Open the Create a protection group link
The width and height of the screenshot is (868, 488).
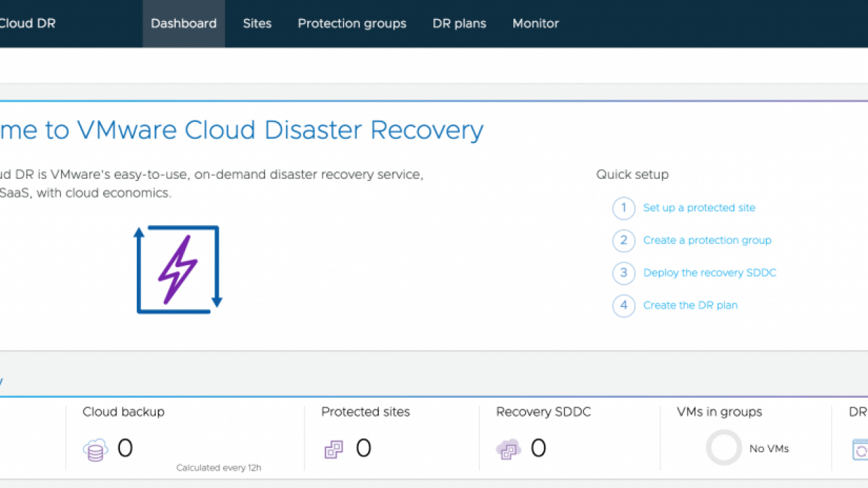(x=707, y=241)
